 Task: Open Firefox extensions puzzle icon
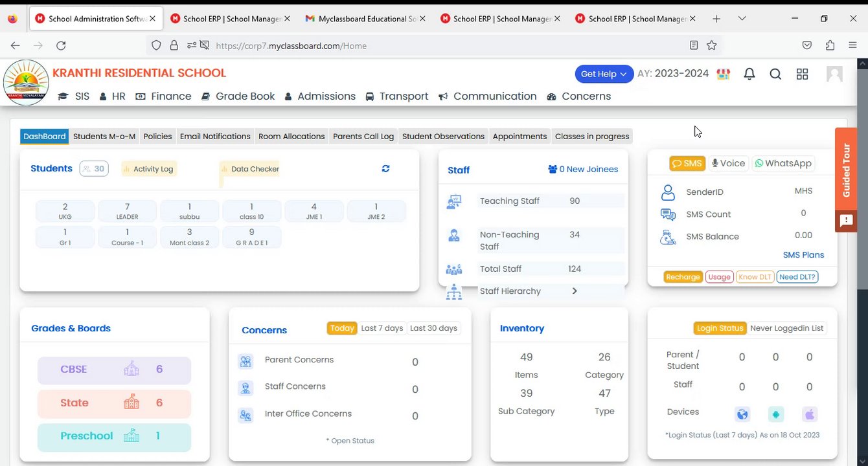click(830, 45)
